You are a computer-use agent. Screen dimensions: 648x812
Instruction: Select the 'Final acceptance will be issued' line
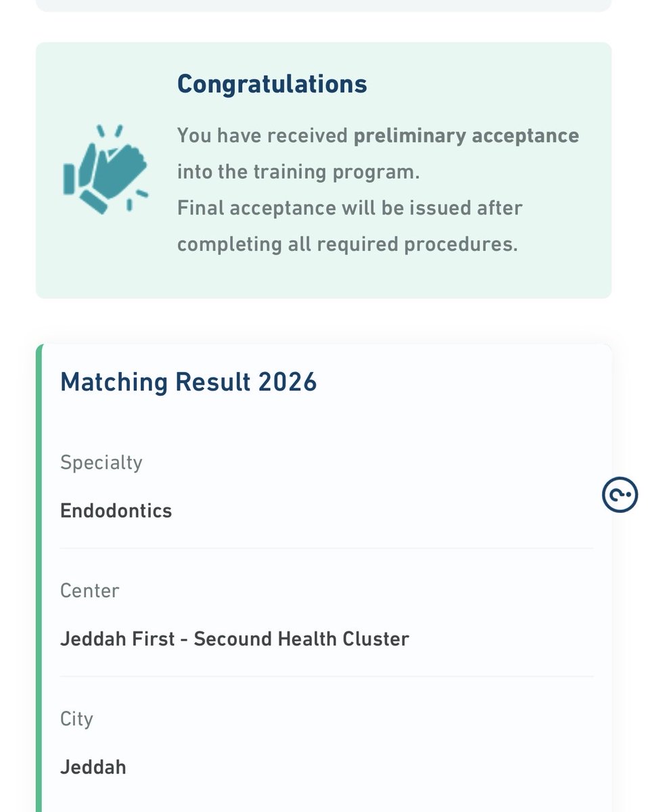tap(350, 208)
